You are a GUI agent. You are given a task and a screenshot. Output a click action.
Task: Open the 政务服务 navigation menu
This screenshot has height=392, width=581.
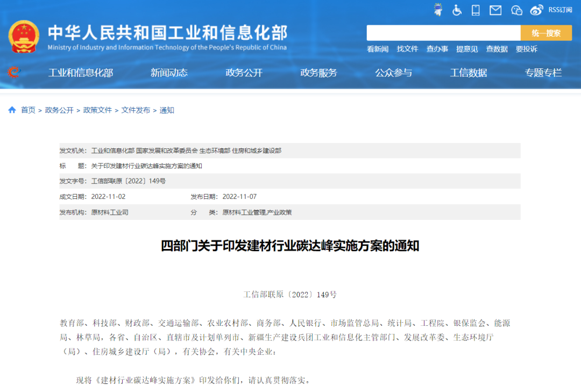coord(318,73)
